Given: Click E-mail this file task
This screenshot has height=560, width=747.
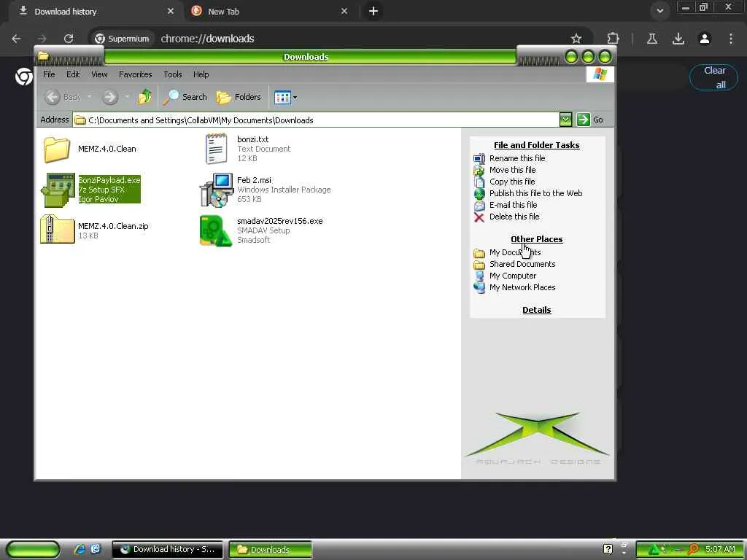Looking at the screenshot, I should click(513, 205).
